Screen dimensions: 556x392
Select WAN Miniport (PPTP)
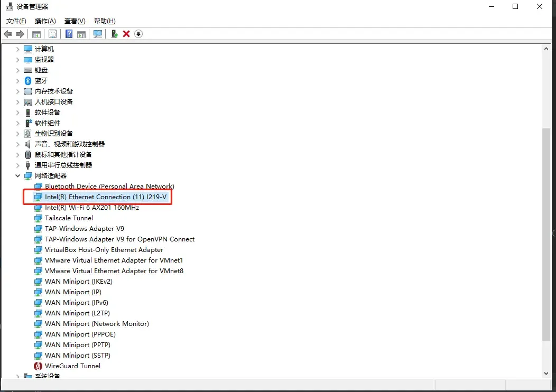click(78, 345)
